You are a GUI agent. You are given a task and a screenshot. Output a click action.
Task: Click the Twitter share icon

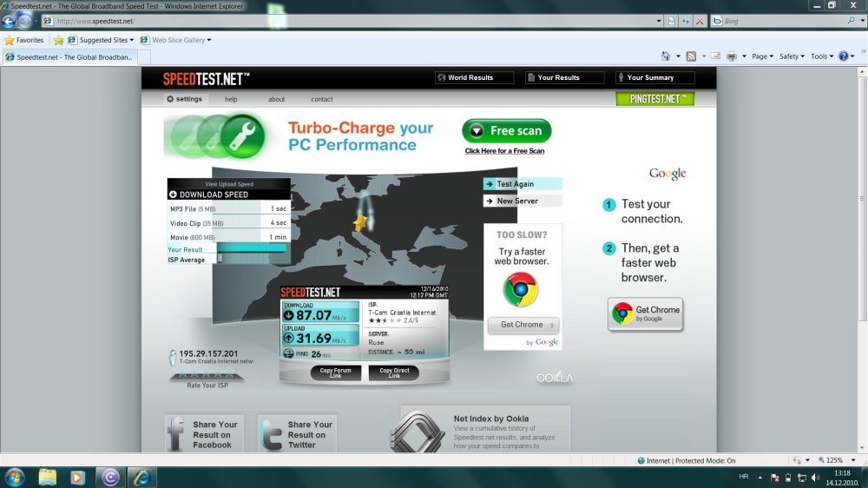(271, 433)
